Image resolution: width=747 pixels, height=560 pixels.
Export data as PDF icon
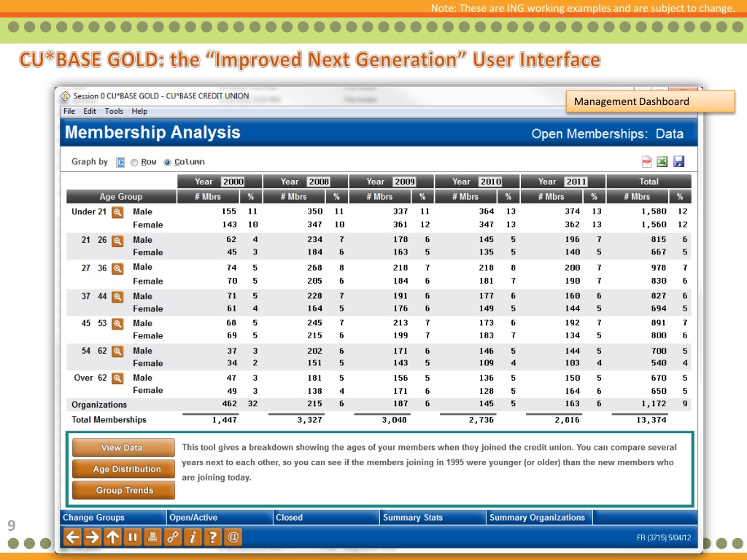coord(646,162)
